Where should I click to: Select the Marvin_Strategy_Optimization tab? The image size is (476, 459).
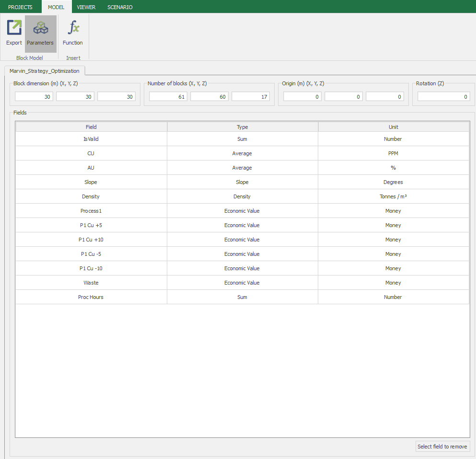[x=45, y=71]
